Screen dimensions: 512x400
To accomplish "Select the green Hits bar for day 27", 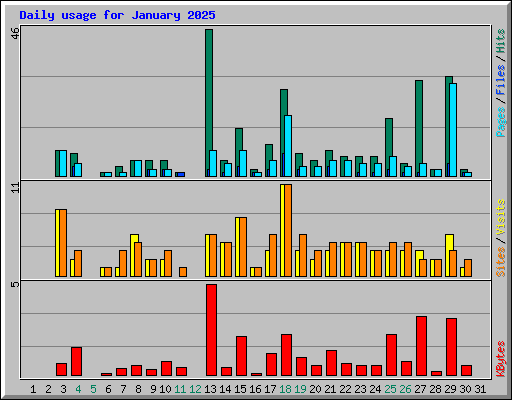I will pyautogui.click(x=419, y=127).
